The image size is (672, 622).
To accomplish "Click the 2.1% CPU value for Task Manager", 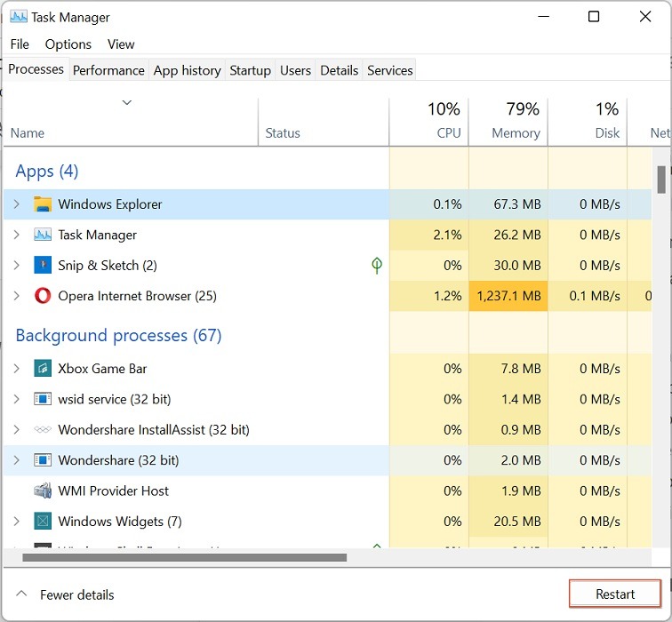I will pyautogui.click(x=447, y=235).
